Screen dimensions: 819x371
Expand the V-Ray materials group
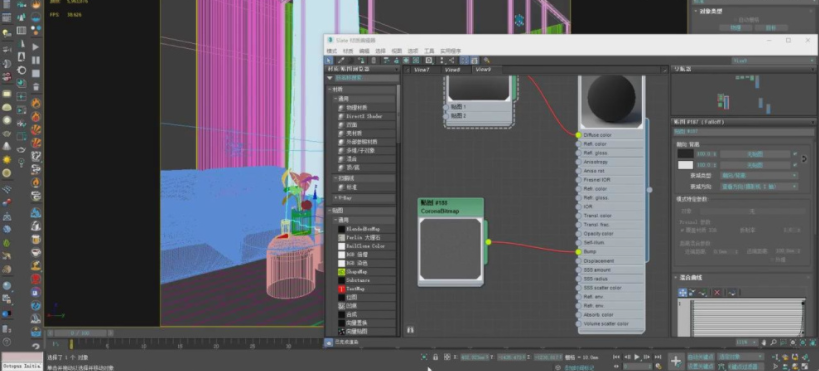pos(336,199)
